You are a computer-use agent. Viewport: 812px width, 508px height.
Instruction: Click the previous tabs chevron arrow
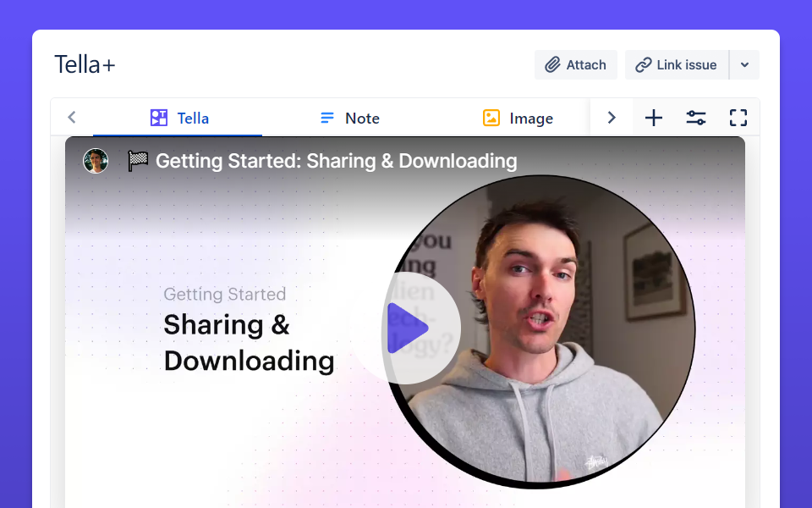[72, 117]
